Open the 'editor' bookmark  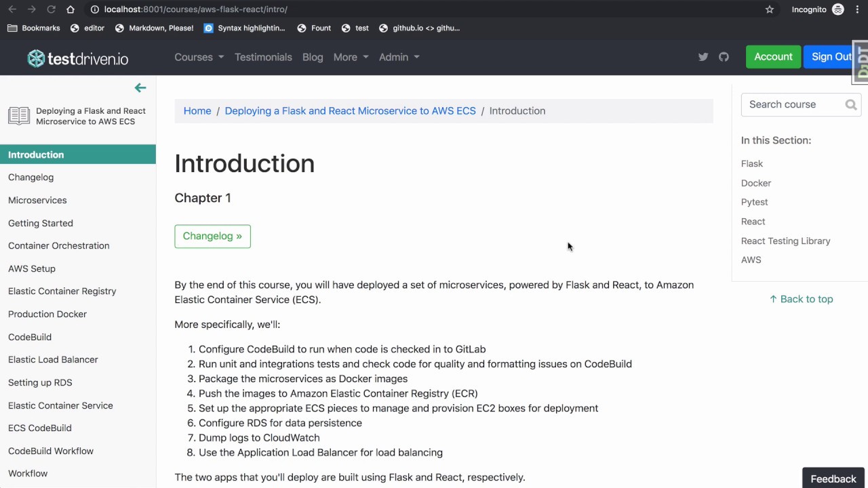coord(87,28)
